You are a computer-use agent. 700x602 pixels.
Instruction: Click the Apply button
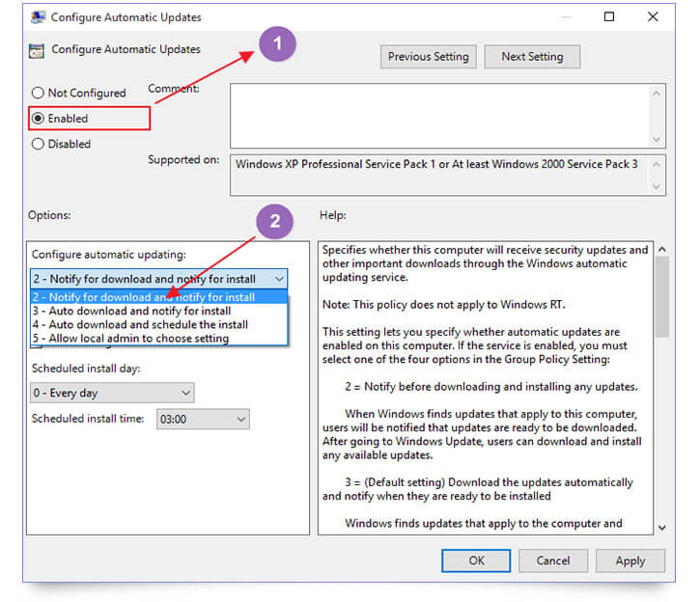630,561
